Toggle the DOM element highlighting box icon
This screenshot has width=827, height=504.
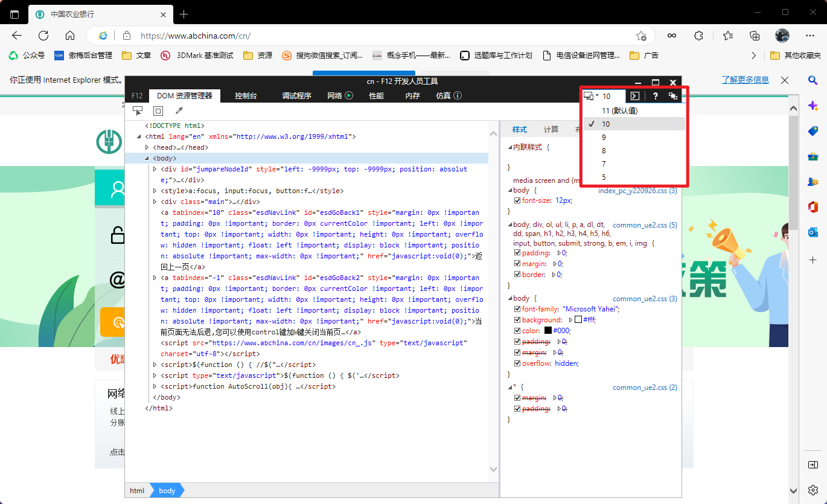(x=158, y=111)
